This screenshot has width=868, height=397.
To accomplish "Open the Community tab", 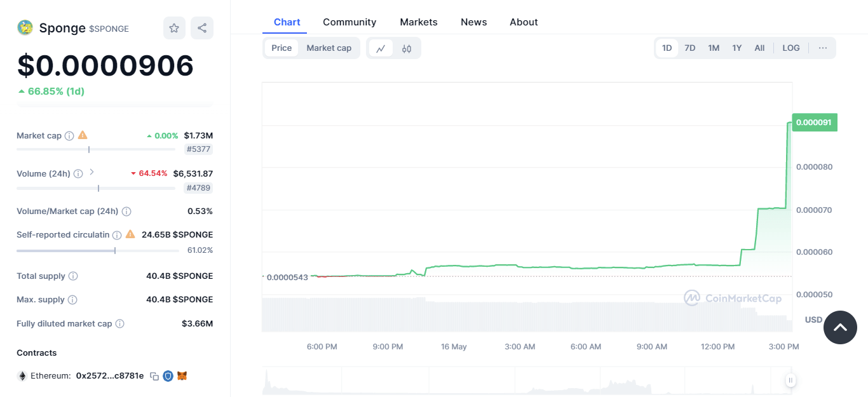I will [x=349, y=22].
